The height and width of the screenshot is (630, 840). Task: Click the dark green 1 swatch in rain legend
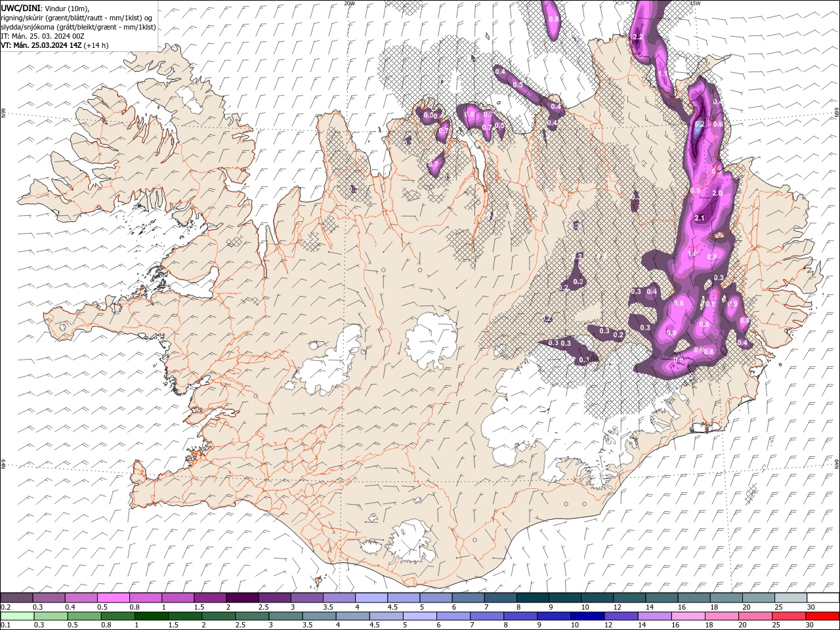click(x=151, y=616)
